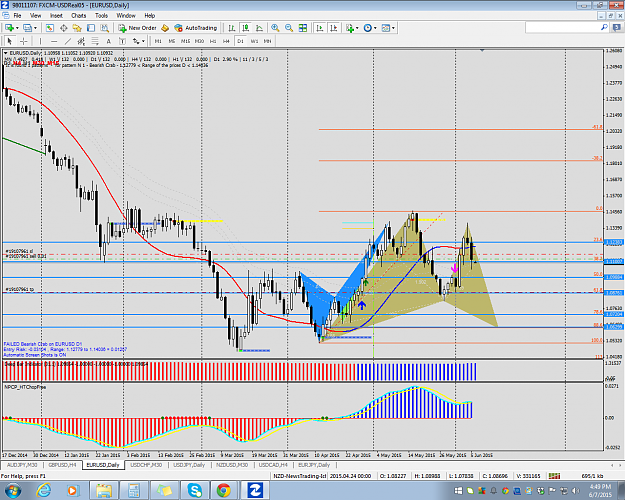
Task: Open the Profiles toolbar icon
Action: (x=28, y=28)
